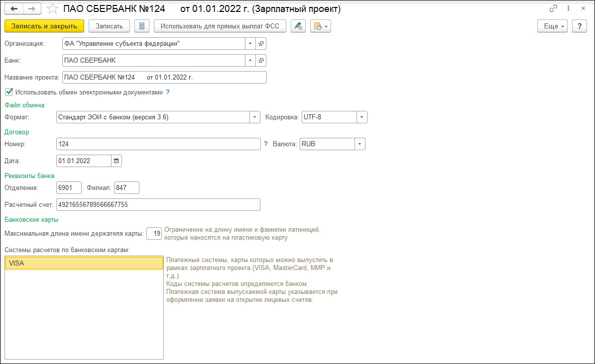
Task: Show hint next to Номер field
Action: 265,144
